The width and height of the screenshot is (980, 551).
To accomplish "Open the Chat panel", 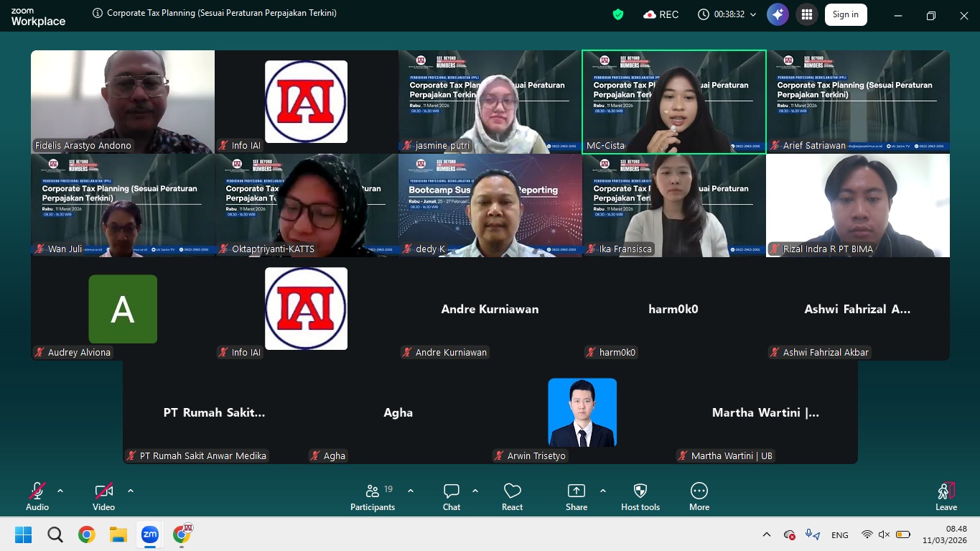I will (452, 491).
